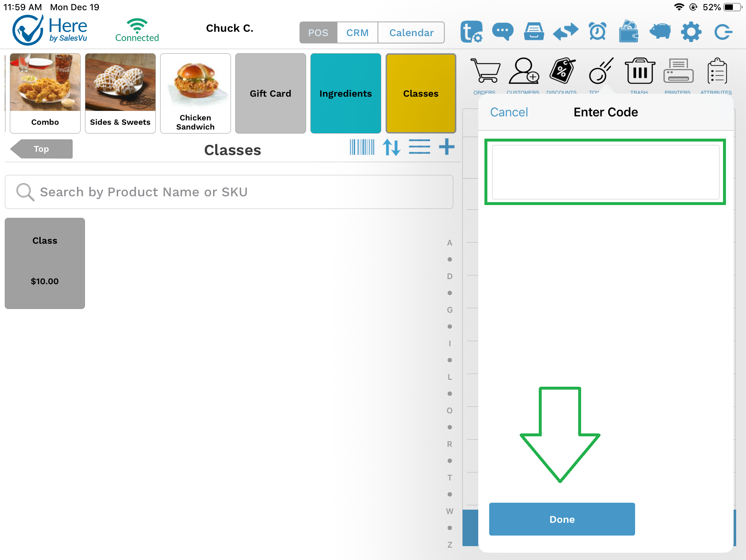Open the alarm clock icon
The height and width of the screenshot is (560, 746).
(598, 32)
